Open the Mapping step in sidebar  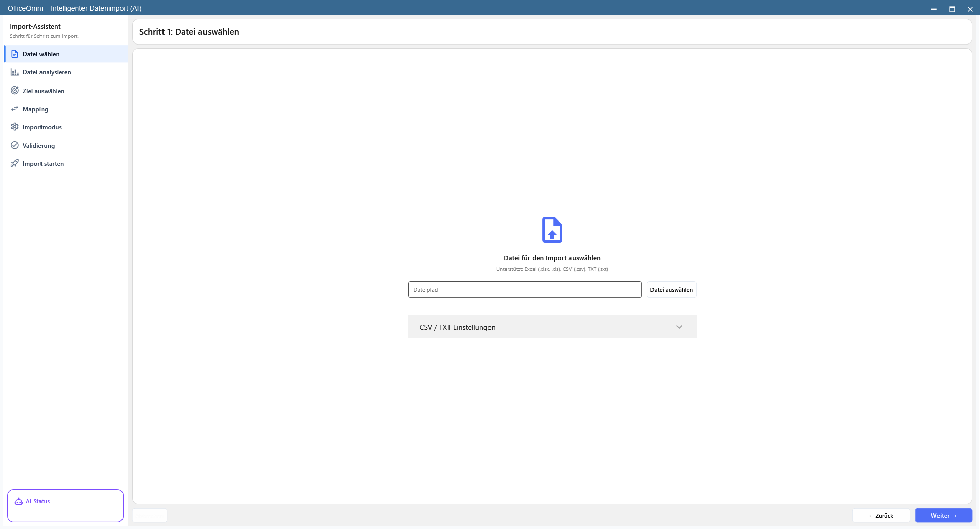click(35, 109)
